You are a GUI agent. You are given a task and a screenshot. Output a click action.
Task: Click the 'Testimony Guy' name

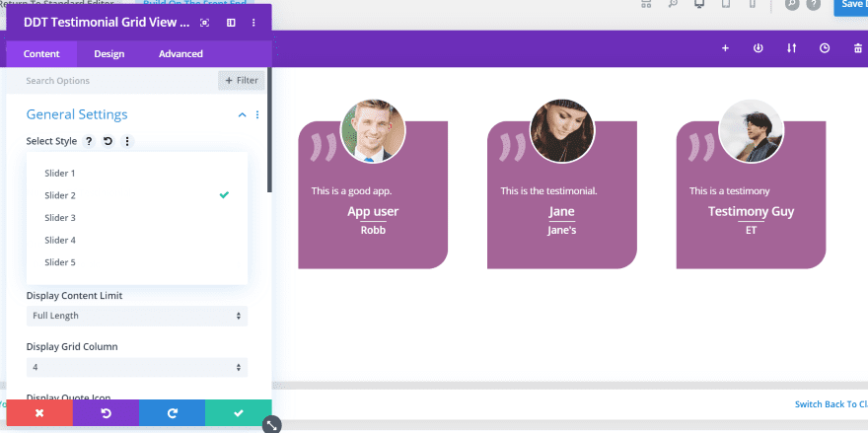pyautogui.click(x=752, y=211)
